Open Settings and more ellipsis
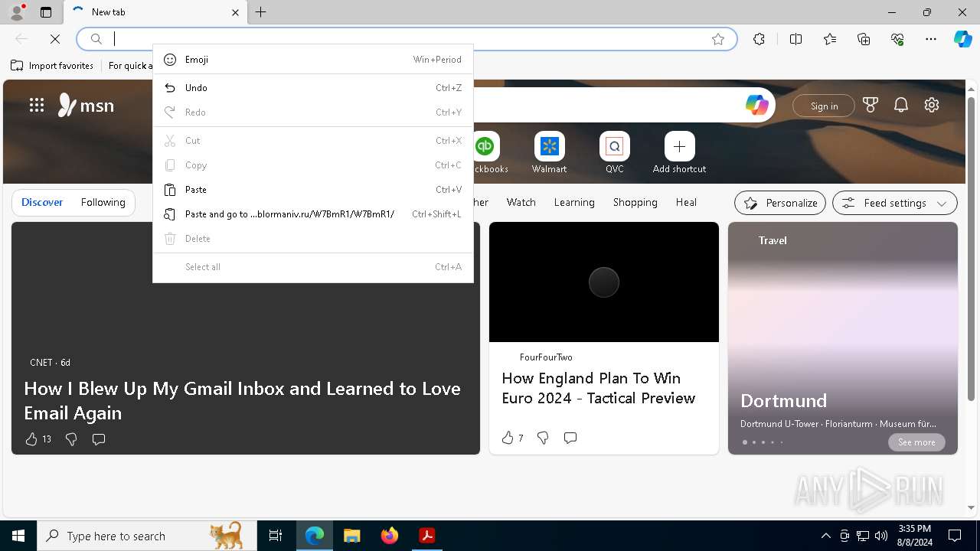Image resolution: width=980 pixels, height=551 pixels. (931, 39)
